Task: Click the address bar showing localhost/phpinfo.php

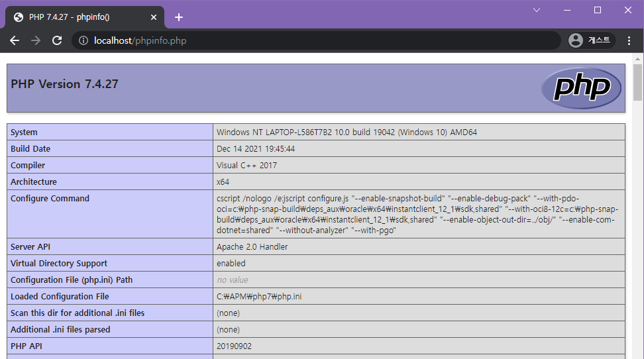Action: 316,40
